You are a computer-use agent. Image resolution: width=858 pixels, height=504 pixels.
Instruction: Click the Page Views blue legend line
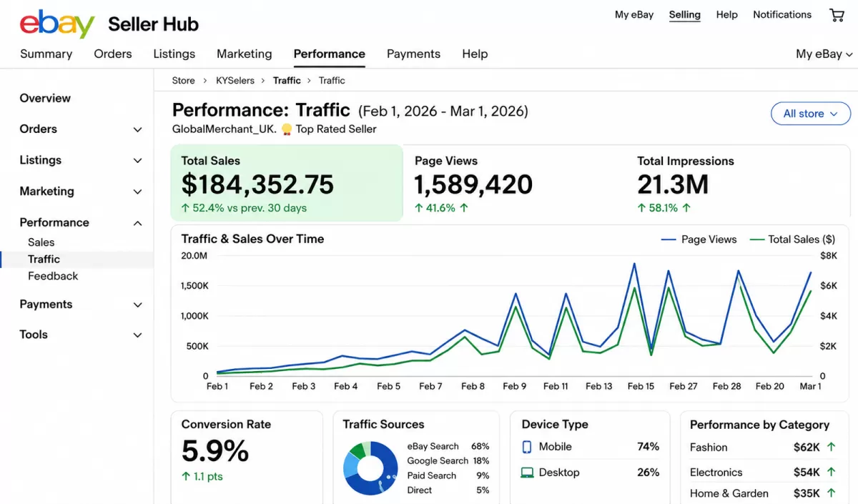click(669, 239)
